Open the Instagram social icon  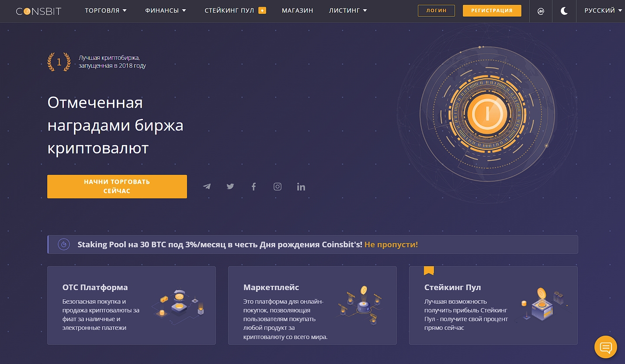click(278, 187)
